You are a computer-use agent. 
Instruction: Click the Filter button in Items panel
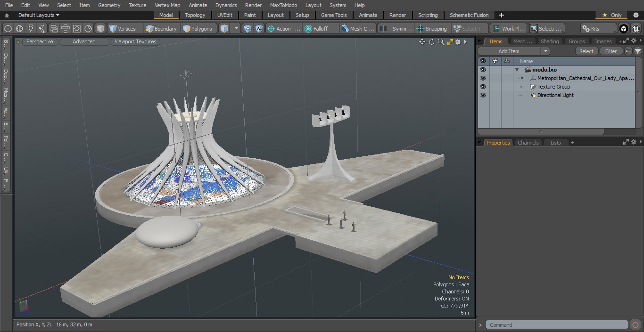click(x=611, y=51)
